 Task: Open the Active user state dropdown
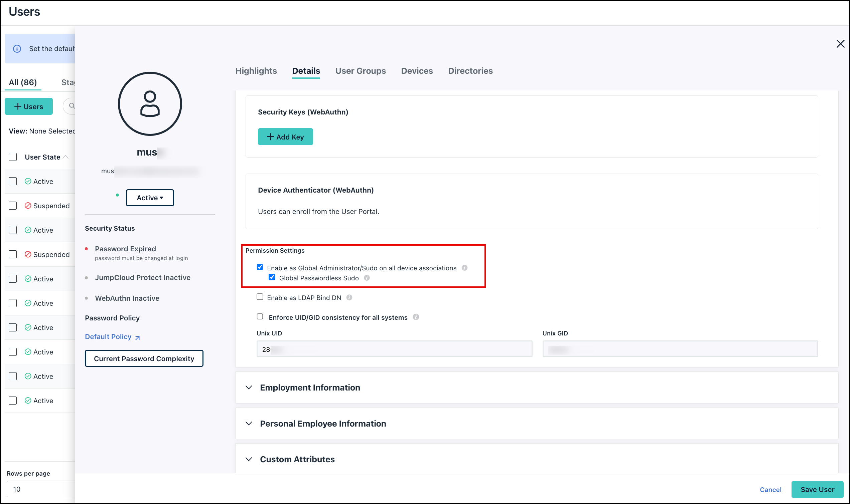click(x=150, y=197)
